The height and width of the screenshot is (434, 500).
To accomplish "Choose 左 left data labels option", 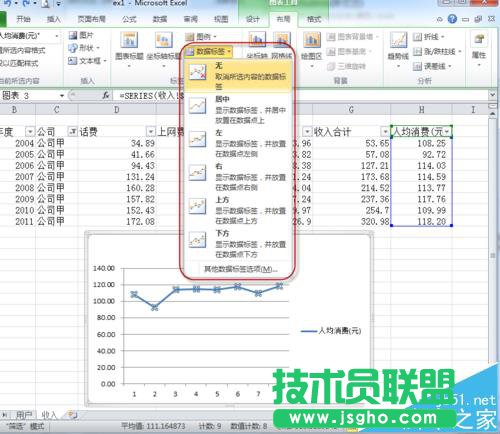I will click(238, 143).
